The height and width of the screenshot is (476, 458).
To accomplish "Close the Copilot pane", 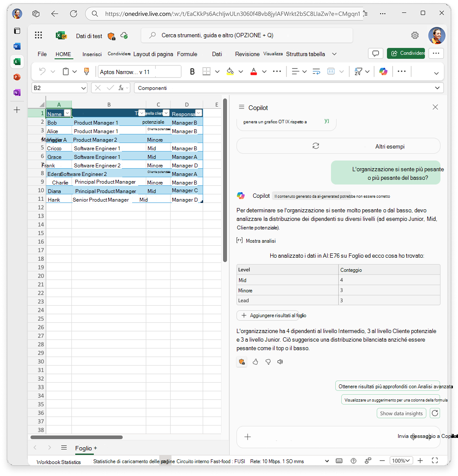I will 435,107.
